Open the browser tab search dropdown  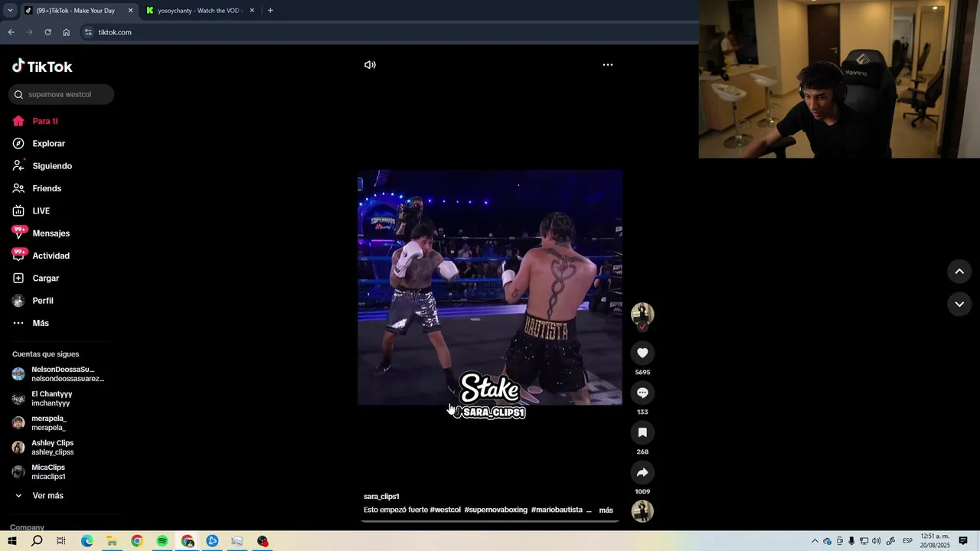[x=10, y=11]
